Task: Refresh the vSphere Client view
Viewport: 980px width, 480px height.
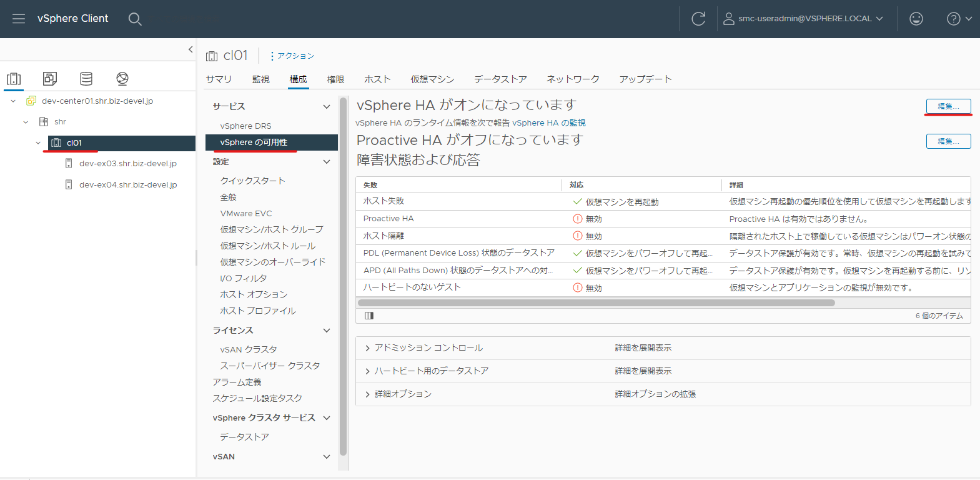Action: [x=698, y=19]
